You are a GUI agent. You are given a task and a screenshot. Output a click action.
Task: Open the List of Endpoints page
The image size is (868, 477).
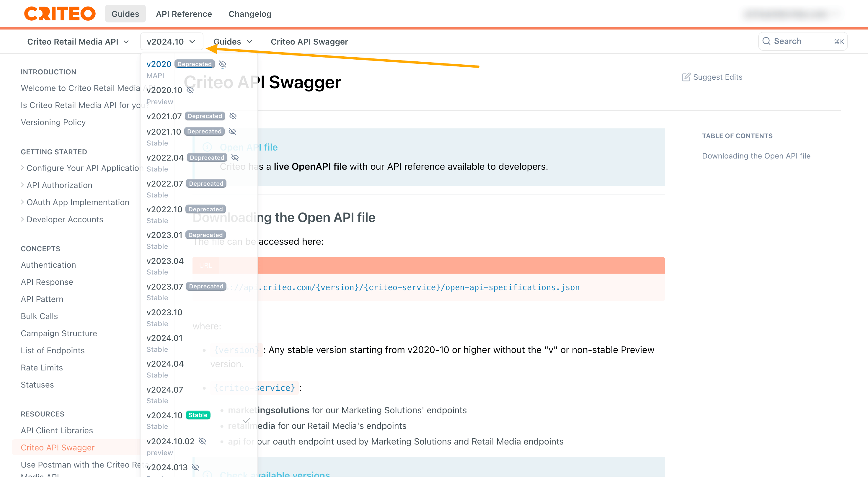[x=53, y=350]
